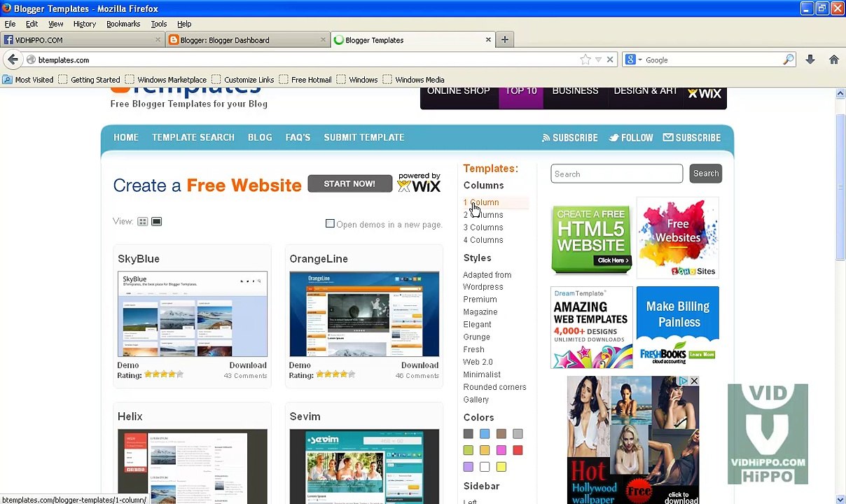Open FAQ'S nav link
The width and height of the screenshot is (846, 504).
(x=298, y=138)
